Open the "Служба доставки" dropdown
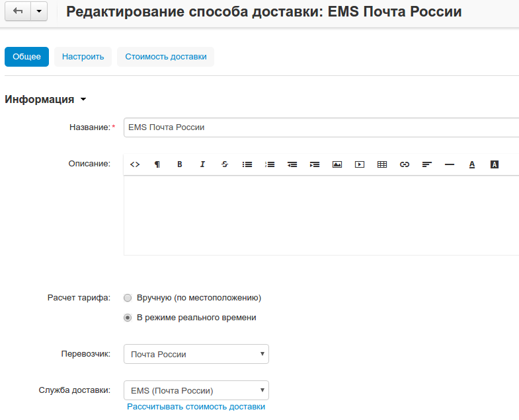 pos(196,390)
